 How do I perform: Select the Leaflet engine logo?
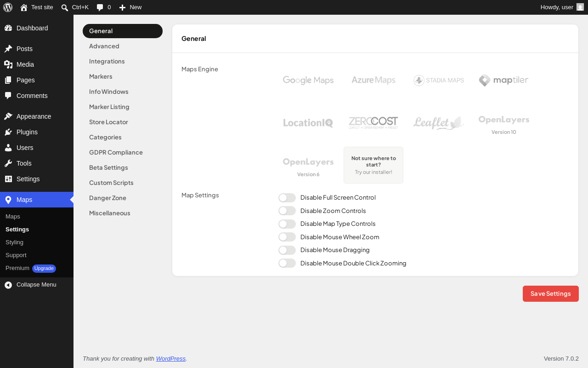439,123
